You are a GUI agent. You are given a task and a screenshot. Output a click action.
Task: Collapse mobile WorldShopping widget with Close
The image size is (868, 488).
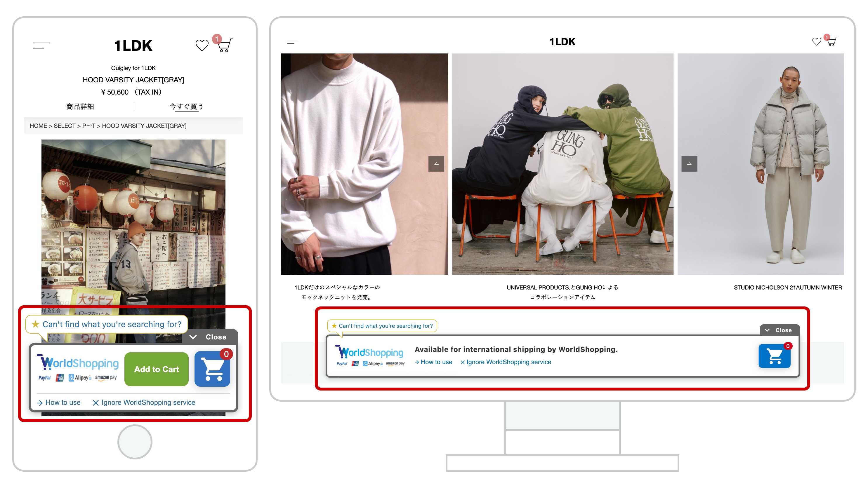(210, 337)
